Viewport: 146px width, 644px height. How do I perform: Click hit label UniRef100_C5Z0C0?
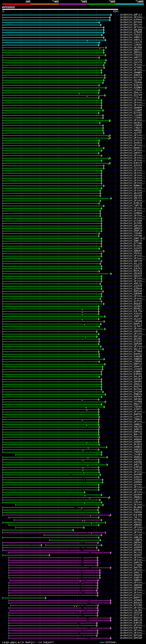click(x=131, y=35)
